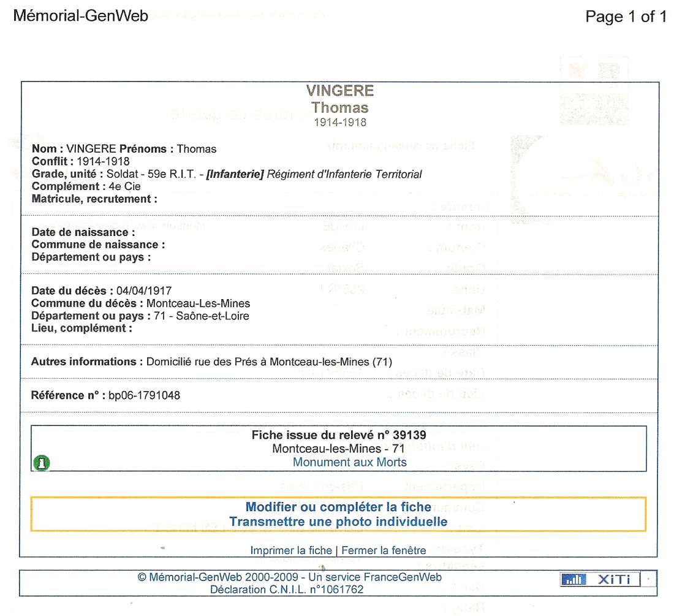
Task: Open the Monument aux Morts link
Action: (x=349, y=462)
